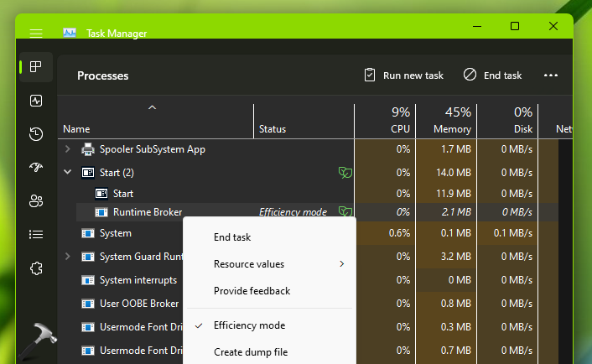Sort by the Memory column header
Image resolution: width=592 pixels, height=364 pixels.
[x=451, y=120]
